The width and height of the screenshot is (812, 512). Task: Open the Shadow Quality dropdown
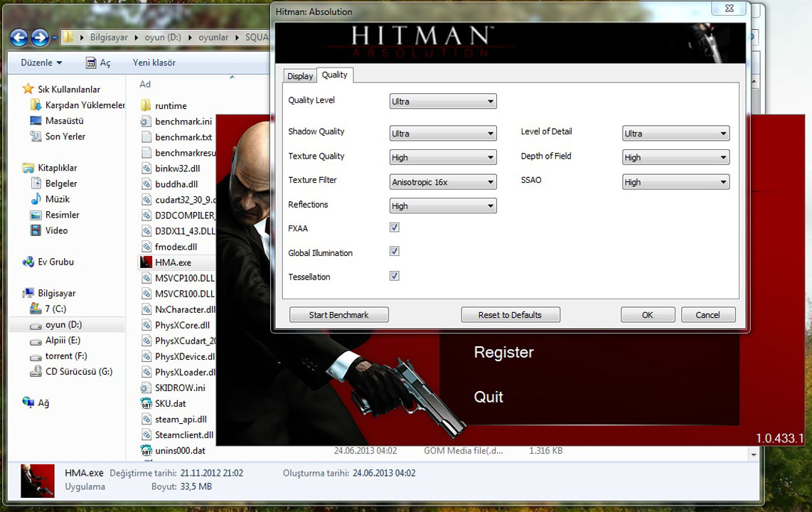(x=443, y=134)
